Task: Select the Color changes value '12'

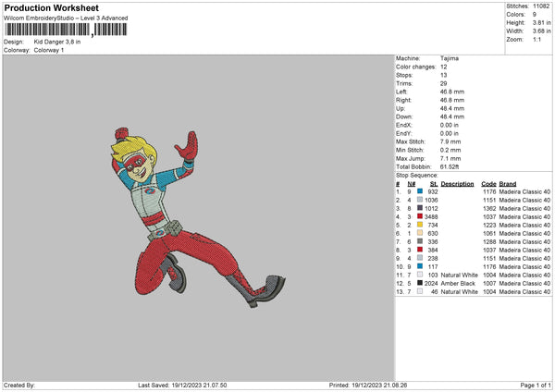Action: [443, 67]
